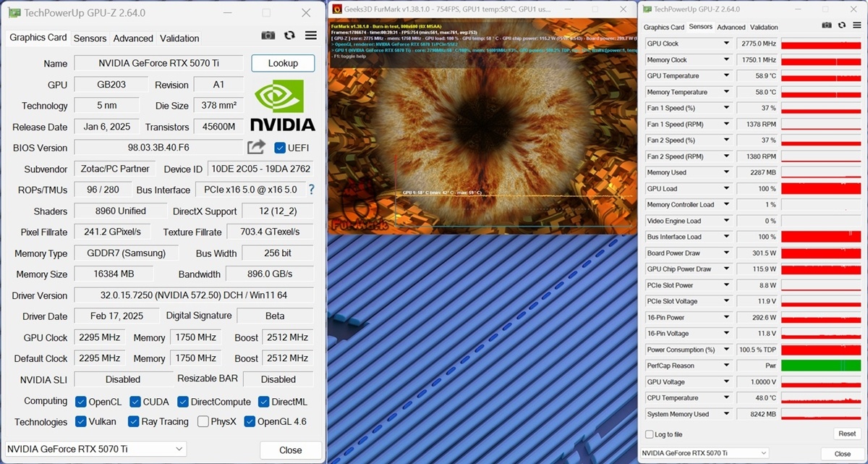Click the Lookup button

[283, 63]
